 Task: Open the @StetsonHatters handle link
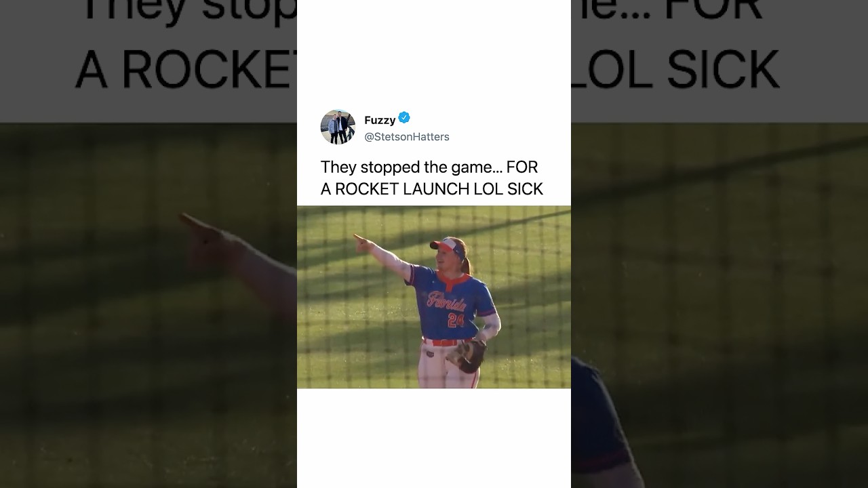tap(407, 137)
